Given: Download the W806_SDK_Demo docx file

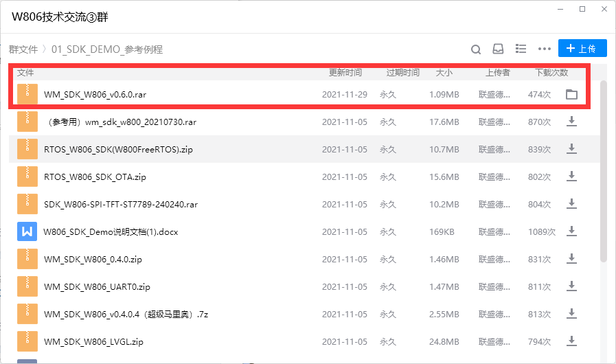Looking at the screenshot, I should tap(571, 231).
